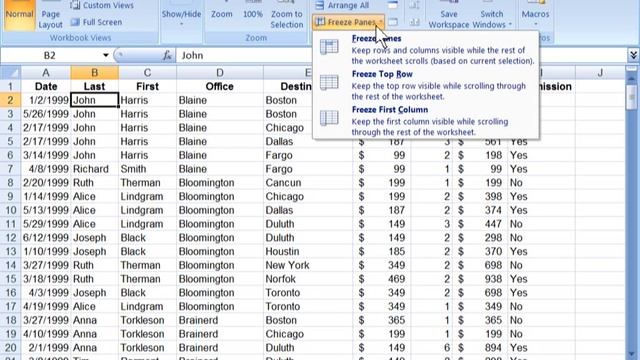640x360 pixels.
Task: Switch to Page Layout view
Action: (x=50, y=16)
